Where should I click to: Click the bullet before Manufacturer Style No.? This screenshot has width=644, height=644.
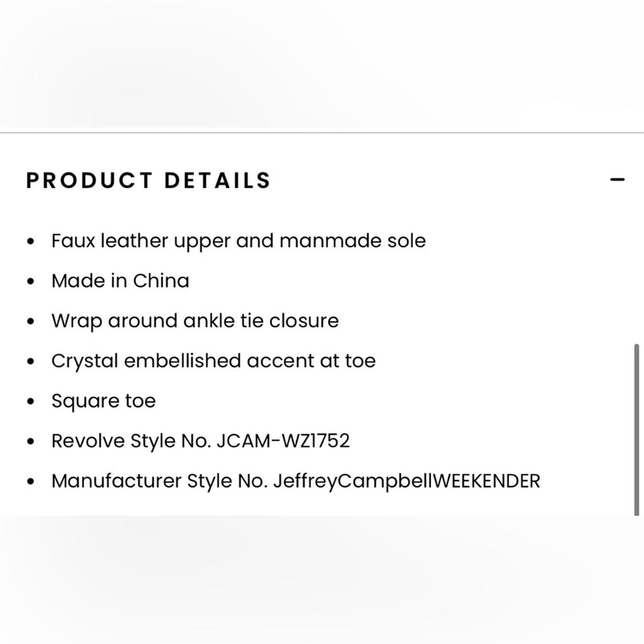[30, 481]
